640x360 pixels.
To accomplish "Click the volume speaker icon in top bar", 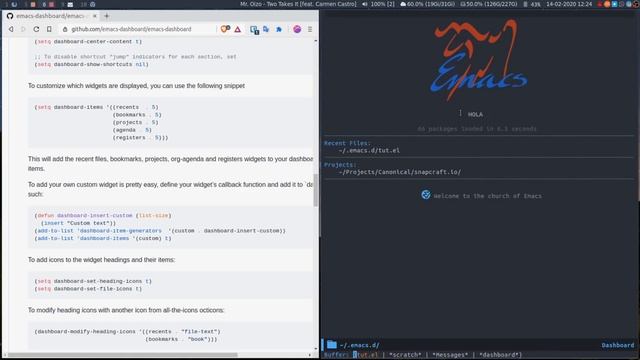I will point(364,4).
